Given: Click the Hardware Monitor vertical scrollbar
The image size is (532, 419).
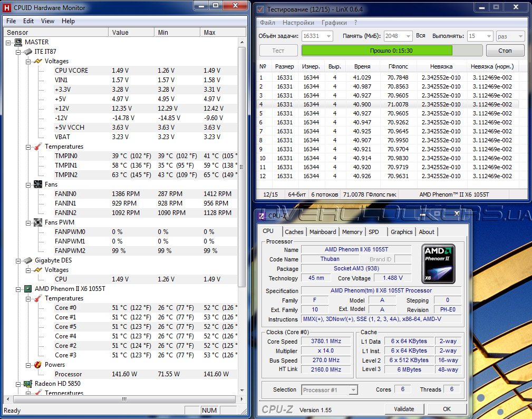Looking at the screenshot, I should tap(241, 167).
